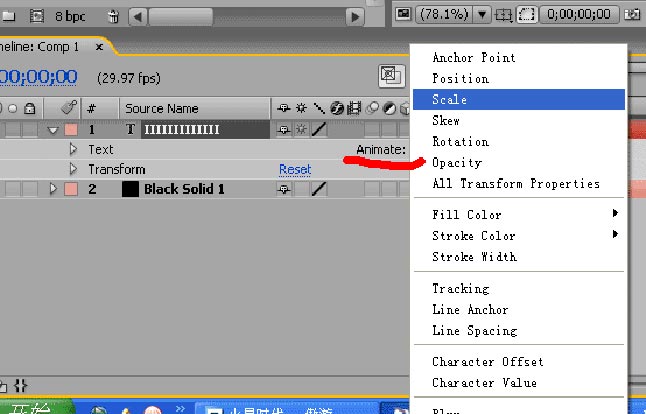Click the motion blur column header icon

[372, 109]
